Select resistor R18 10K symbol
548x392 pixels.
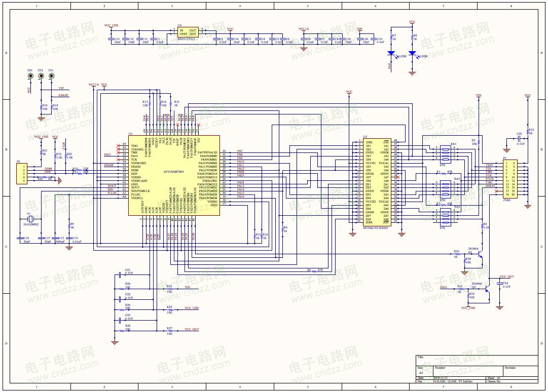tap(51, 107)
